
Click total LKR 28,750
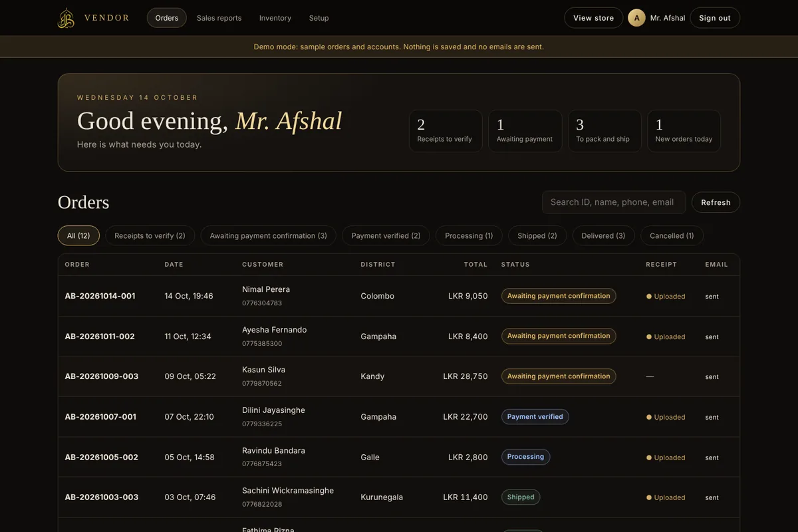pos(465,376)
